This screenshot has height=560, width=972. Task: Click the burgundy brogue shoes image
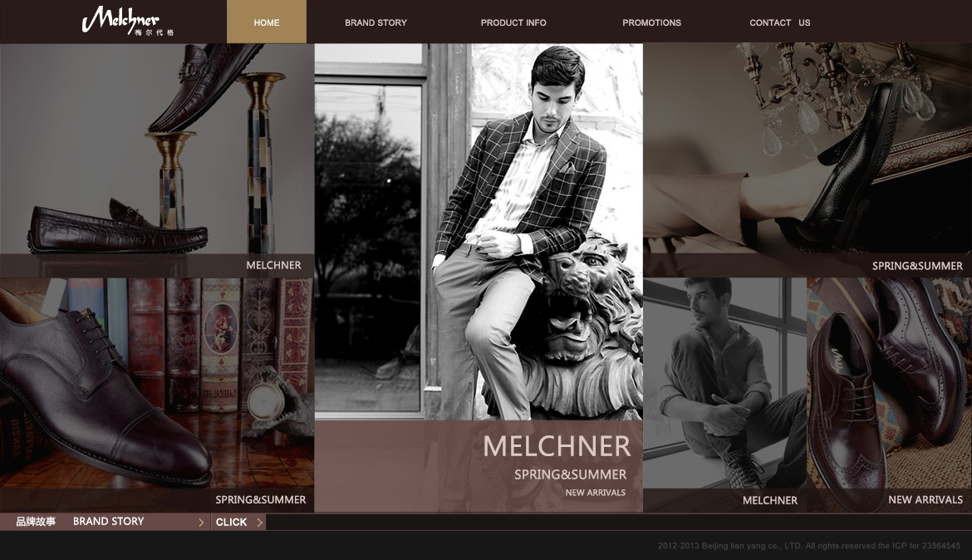[889, 386]
